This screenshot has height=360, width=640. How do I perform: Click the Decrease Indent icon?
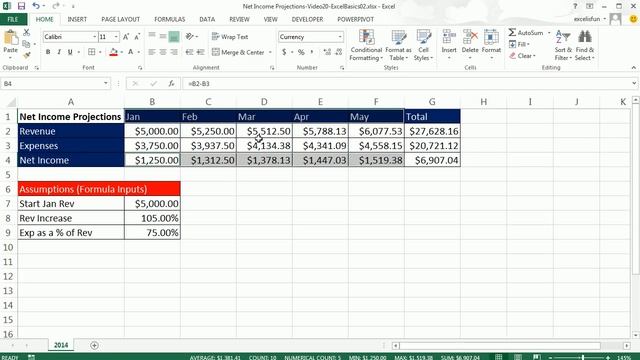tap(189, 52)
